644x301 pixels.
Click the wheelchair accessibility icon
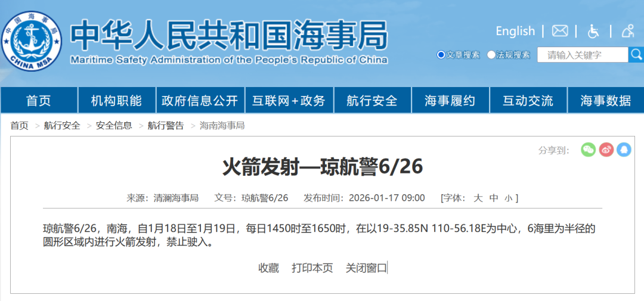point(593,31)
